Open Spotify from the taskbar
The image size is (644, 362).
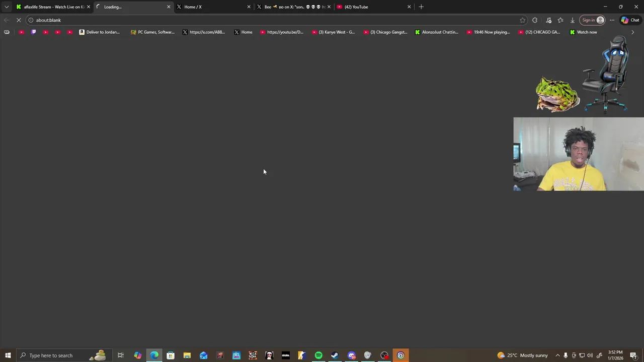318,355
